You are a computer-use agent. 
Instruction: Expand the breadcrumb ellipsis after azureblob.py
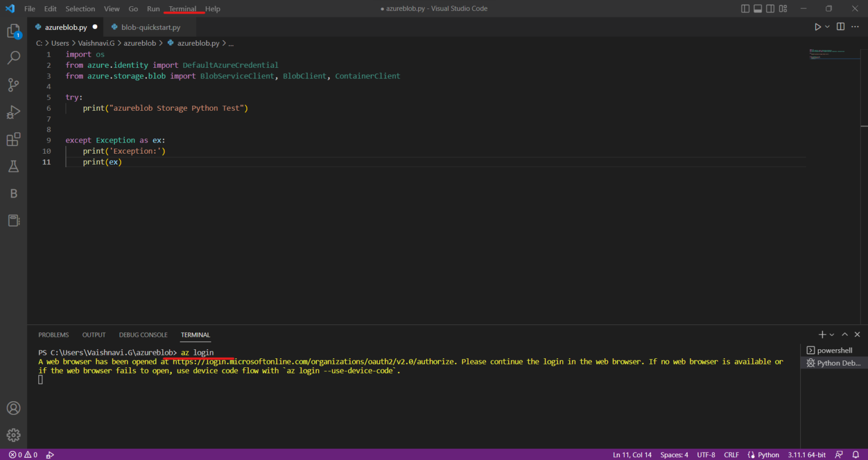[x=231, y=43]
